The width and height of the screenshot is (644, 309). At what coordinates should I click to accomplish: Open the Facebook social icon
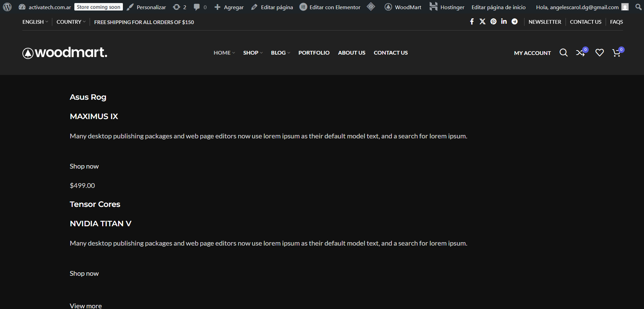472,22
